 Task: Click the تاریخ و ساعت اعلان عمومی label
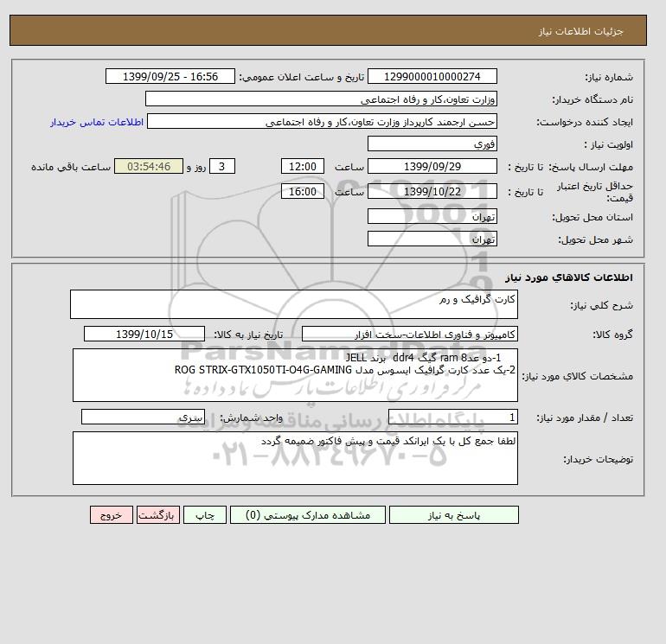click(x=301, y=77)
